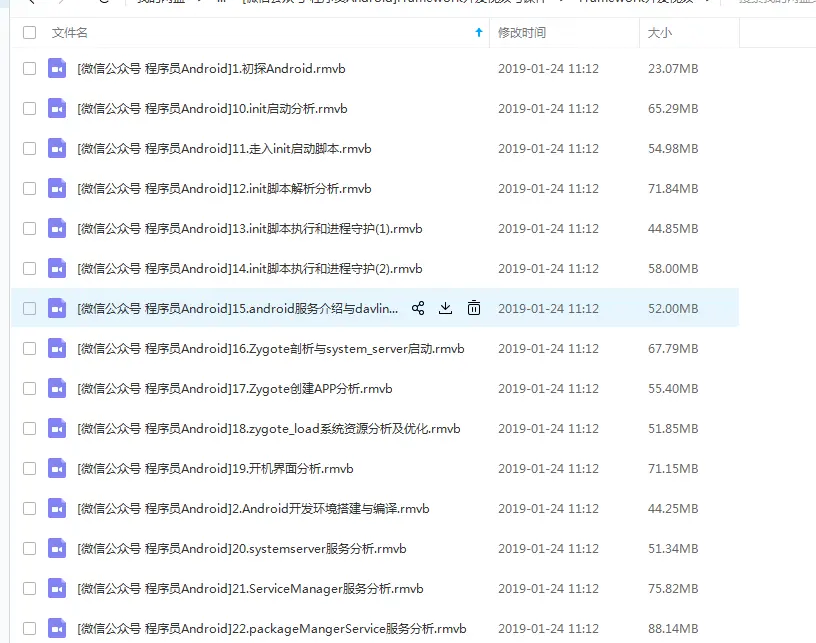The height and width of the screenshot is (643, 816).
Task: Click the video icon beside 22.packageMangerService file
Action: pos(57,628)
